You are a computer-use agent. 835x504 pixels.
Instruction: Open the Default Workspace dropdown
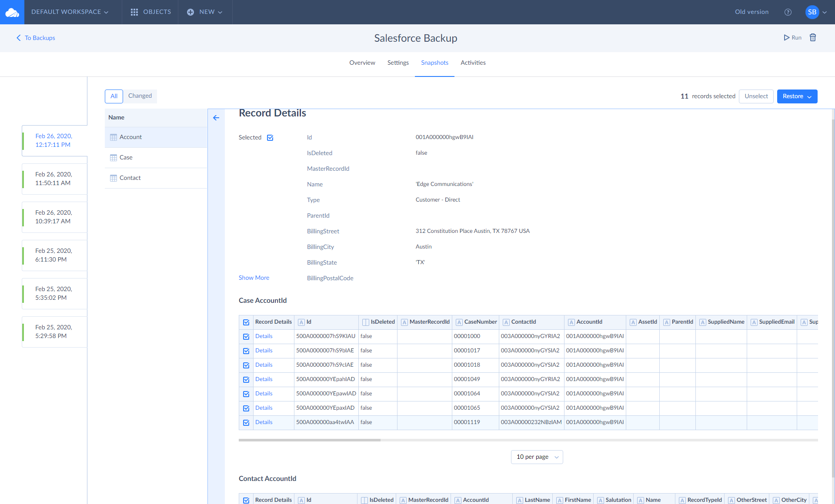pos(70,12)
